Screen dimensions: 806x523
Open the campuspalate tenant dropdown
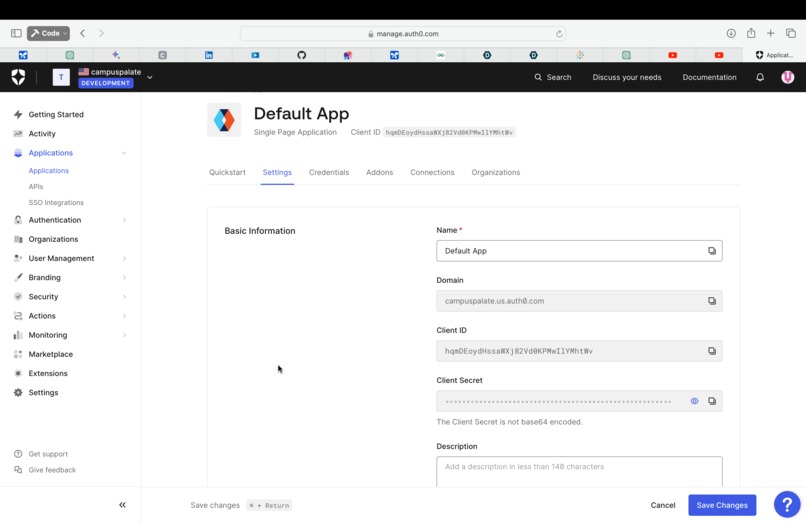pos(150,77)
